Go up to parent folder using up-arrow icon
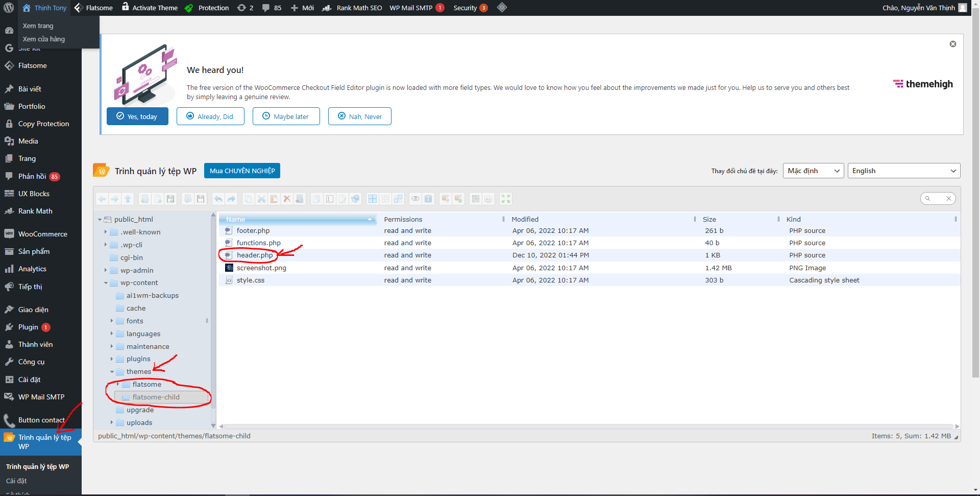The width and height of the screenshot is (980, 496). pos(128,199)
